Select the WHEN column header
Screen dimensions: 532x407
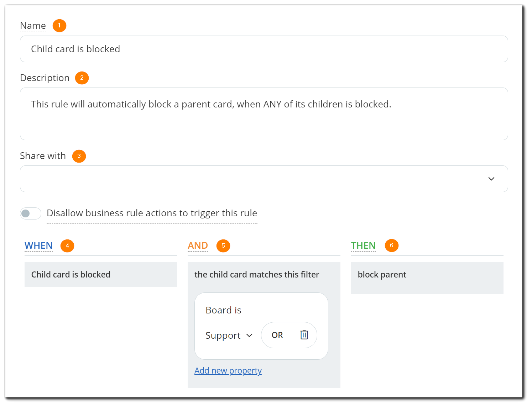pyautogui.click(x=38, y=245)
